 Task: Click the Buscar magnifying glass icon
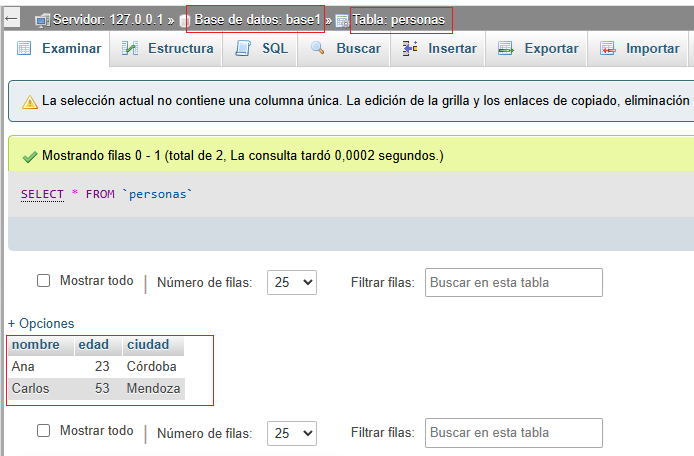(x=318, y=48)
